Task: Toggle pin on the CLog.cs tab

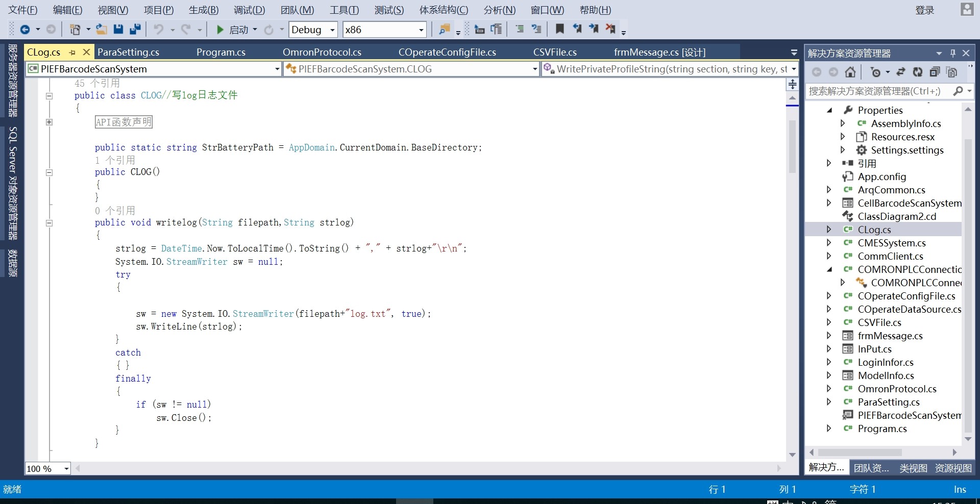Action: tap(72, 53)
